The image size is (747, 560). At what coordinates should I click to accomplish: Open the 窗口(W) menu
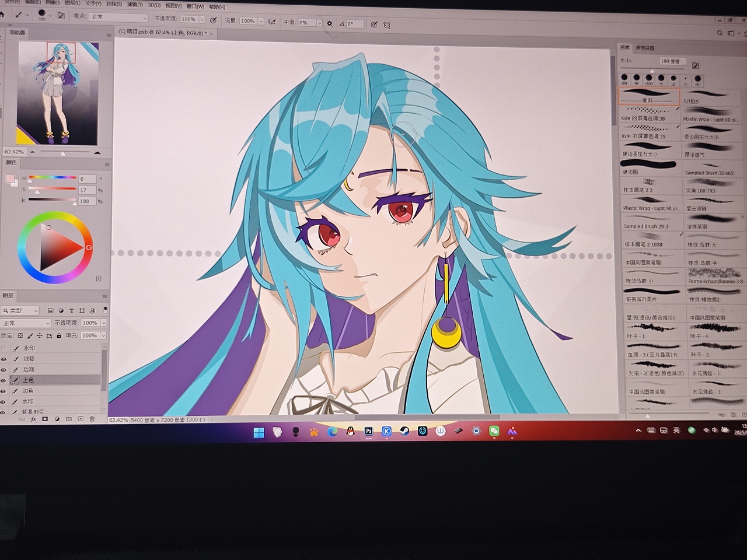point(195,6)
